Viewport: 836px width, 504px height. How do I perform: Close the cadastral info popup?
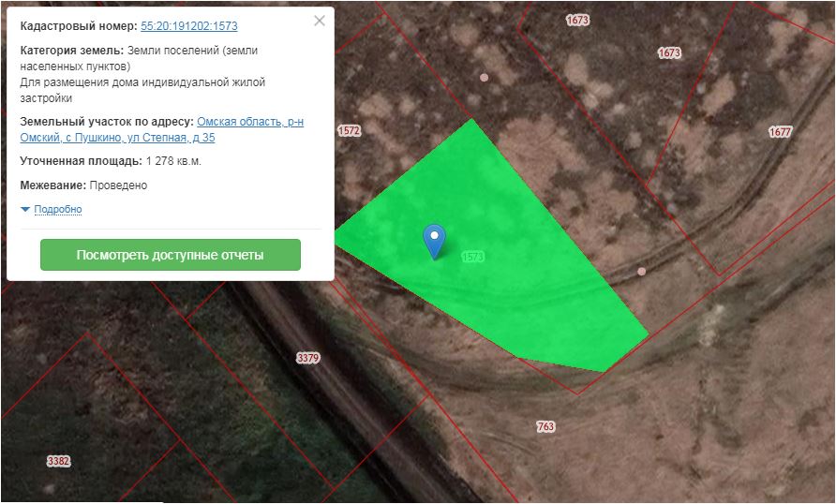[x=320, y=21]
